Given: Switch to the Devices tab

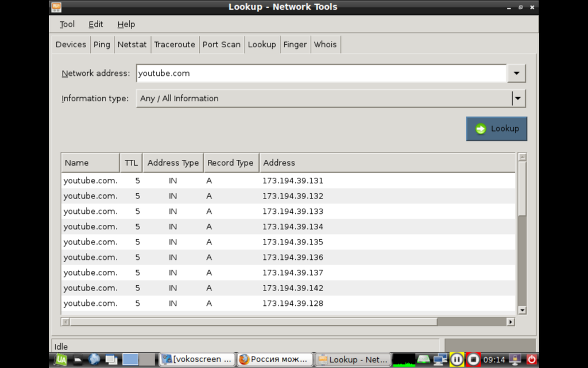Looking at the screenshot, I should coord(71,45).
